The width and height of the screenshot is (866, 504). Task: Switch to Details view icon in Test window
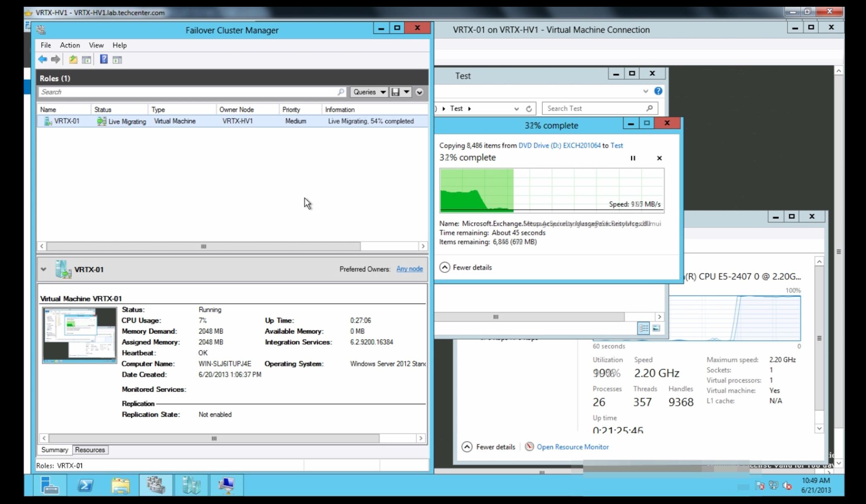point(643,328)
